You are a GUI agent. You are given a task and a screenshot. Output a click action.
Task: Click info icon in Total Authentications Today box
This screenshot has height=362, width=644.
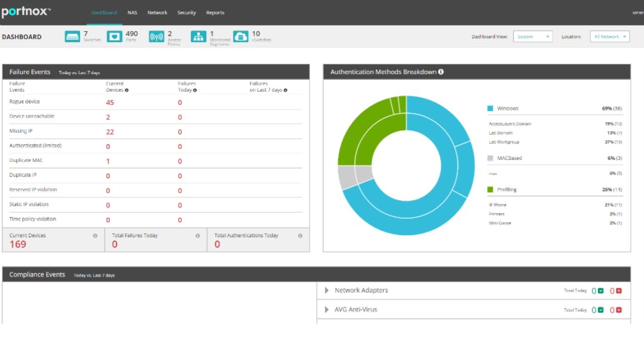point(300,236)
